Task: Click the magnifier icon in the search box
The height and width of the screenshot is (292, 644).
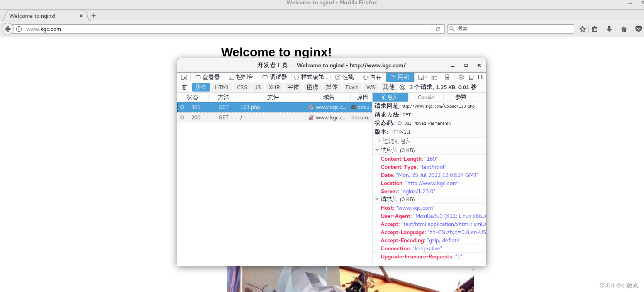Action: [x=452, y=29]
